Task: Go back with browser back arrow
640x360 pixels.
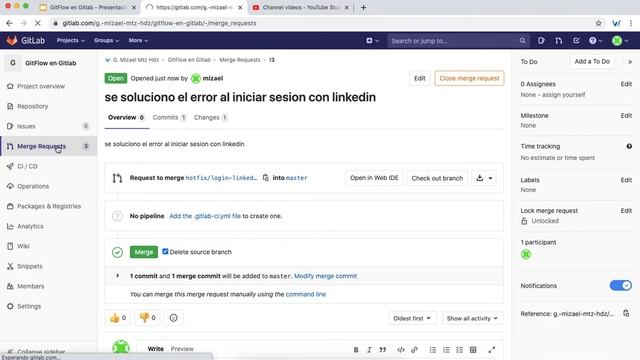Action: click(x=9, y=23)
